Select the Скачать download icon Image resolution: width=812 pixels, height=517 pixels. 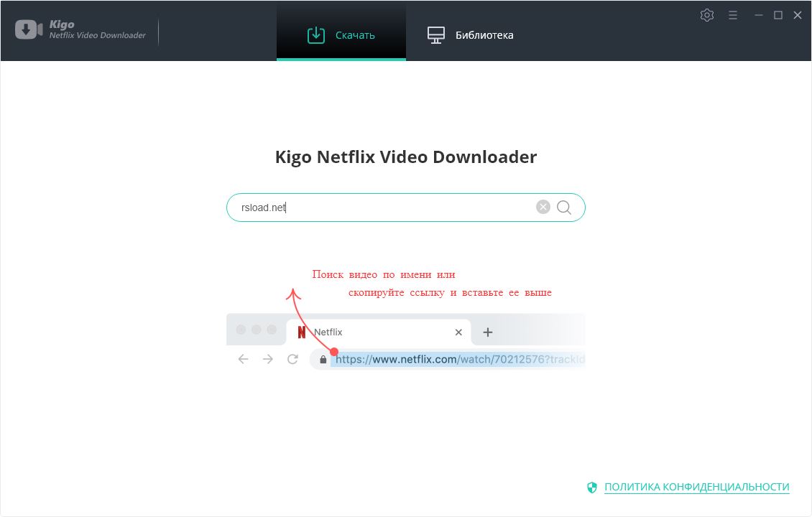pos(316,33)
